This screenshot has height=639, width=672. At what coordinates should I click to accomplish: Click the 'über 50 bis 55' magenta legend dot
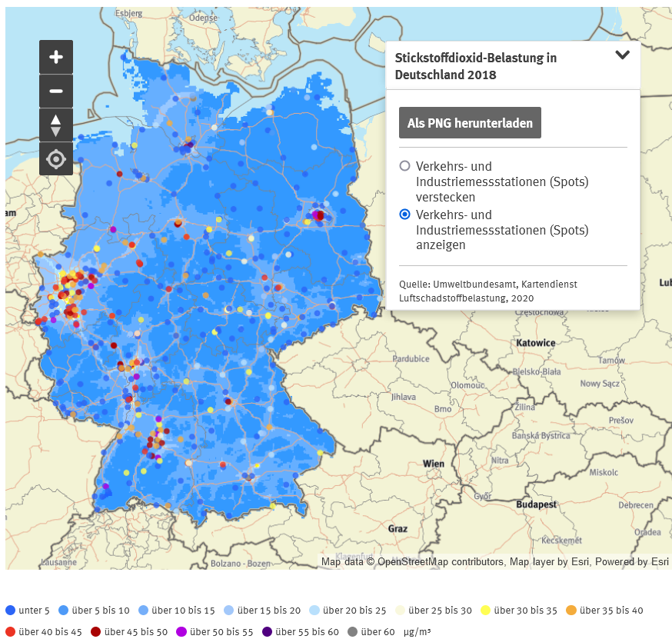pos(181,632)
